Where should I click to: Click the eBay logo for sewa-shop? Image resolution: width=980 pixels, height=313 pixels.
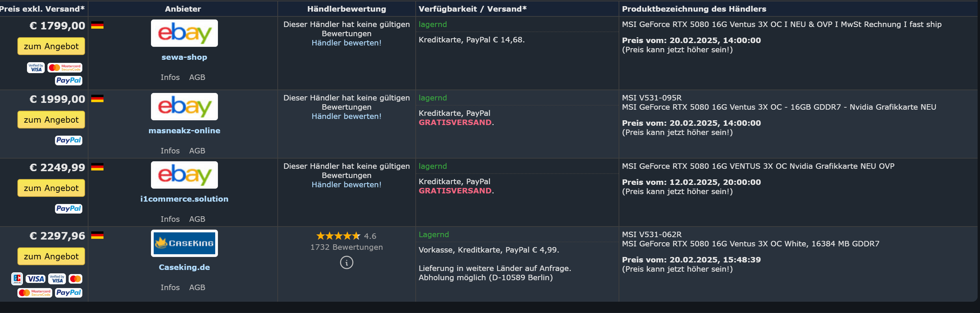pos(184,33)
